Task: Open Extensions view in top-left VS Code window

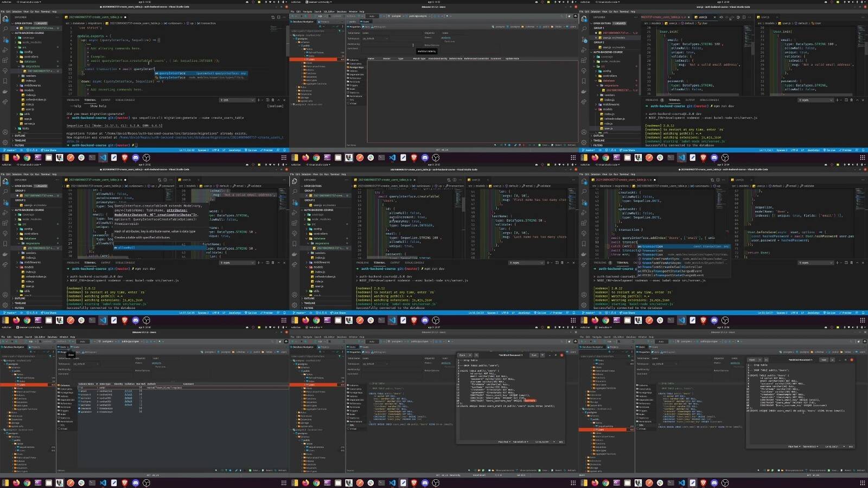Action: coord(5,61)
